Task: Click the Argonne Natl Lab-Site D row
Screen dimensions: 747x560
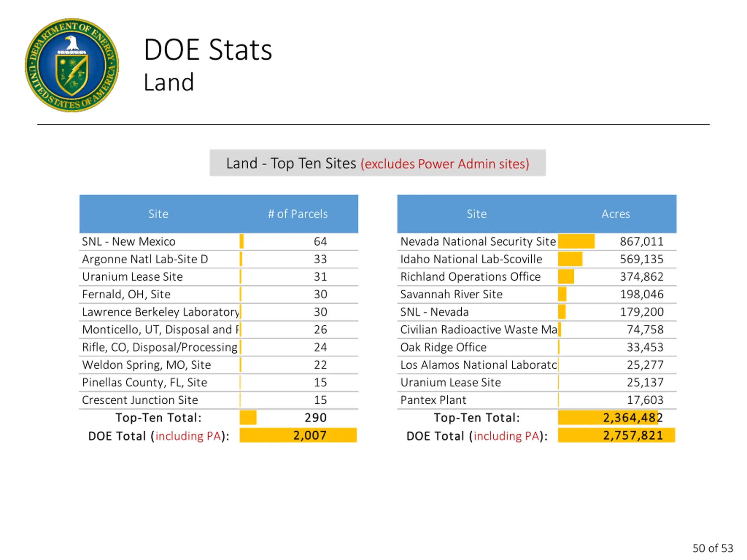Action: [145, 259]
